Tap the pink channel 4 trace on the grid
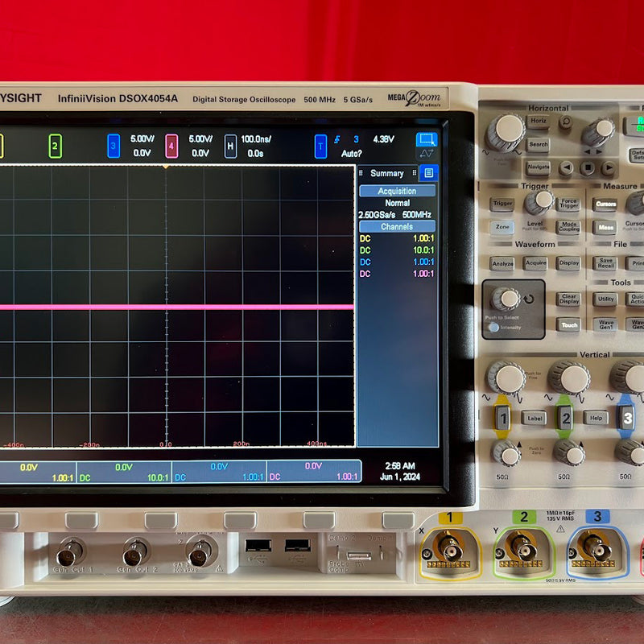The image size is (644, 644). (176, 308)
